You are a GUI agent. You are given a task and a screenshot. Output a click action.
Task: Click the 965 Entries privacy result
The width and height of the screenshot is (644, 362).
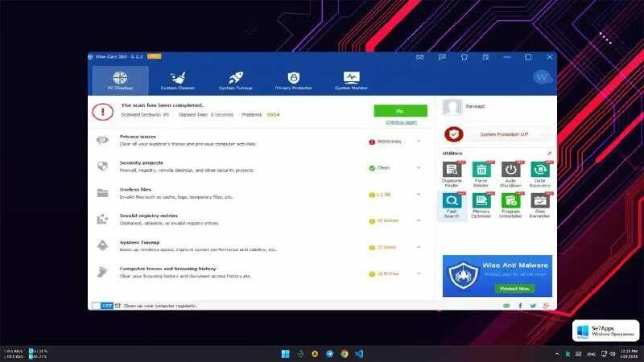[386, 142]
